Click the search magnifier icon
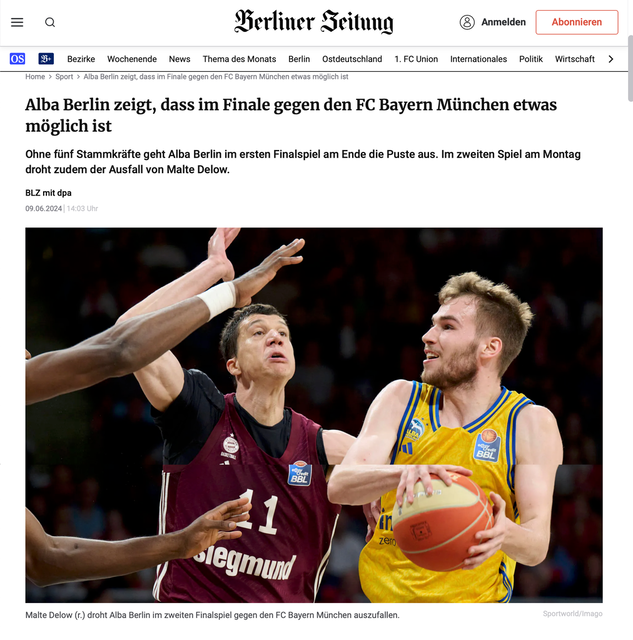Image resolution: width=633 pixels, height=640 pixels. tap(50, 22)
